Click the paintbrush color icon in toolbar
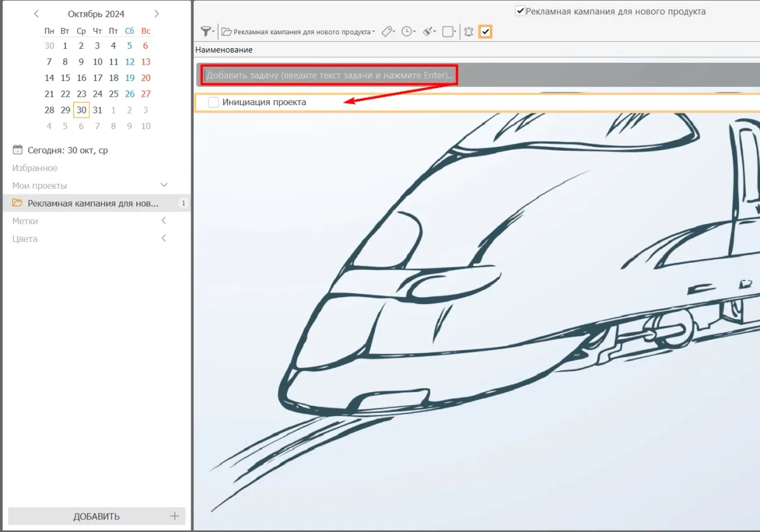Viewport: 760px width, 532px height. pyautogui.click(x=428, y=32)
